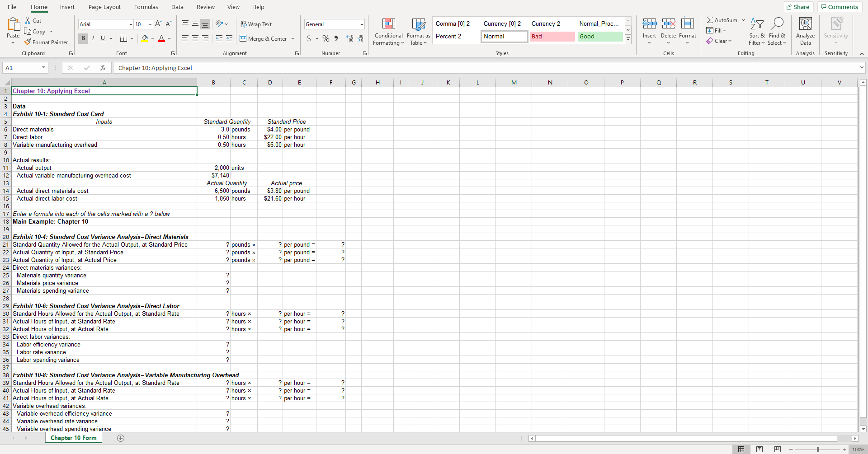The height and width of the screenshot is (454, 868).
Task: Toggle Wrap Text on
Action: (x=256, y=24)
